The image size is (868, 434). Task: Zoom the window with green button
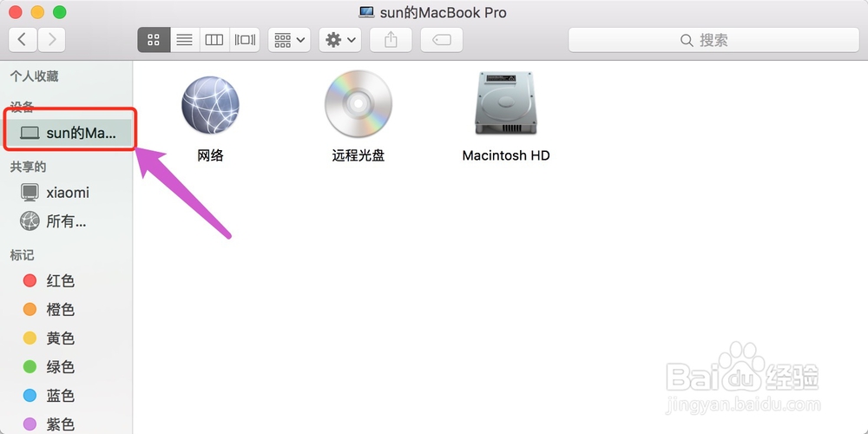click(x=60, y=11)
